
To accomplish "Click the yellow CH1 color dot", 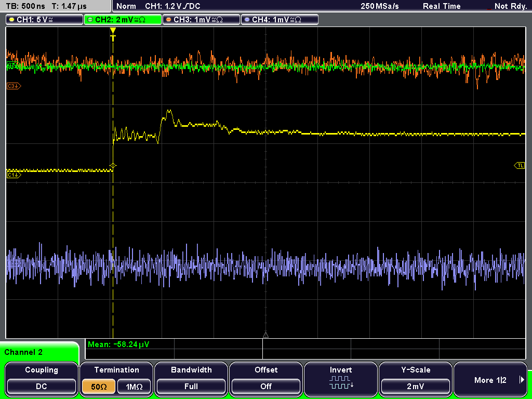I will coord(11,20).
